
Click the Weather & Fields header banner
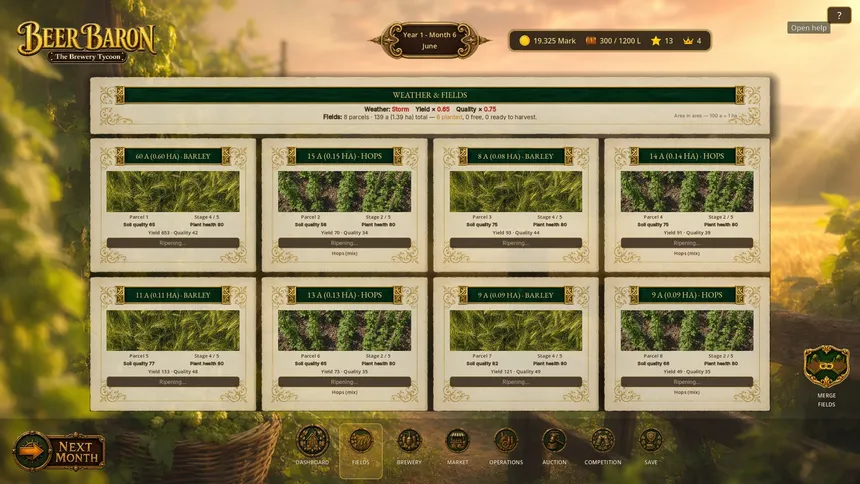tap(430, 95)
